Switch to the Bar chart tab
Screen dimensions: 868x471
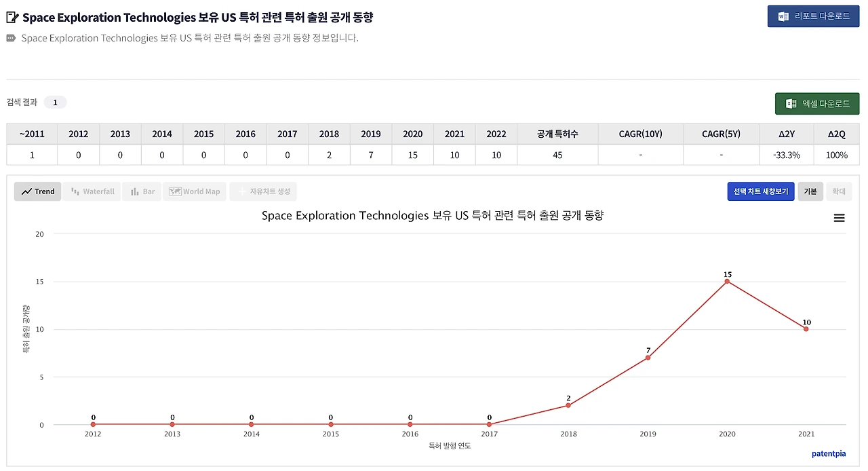(x=142, y=191)
